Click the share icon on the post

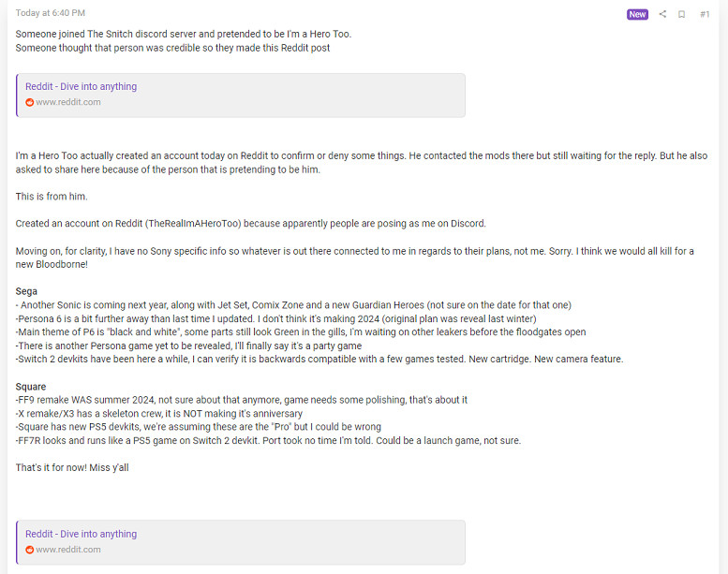tap(662, 14)
